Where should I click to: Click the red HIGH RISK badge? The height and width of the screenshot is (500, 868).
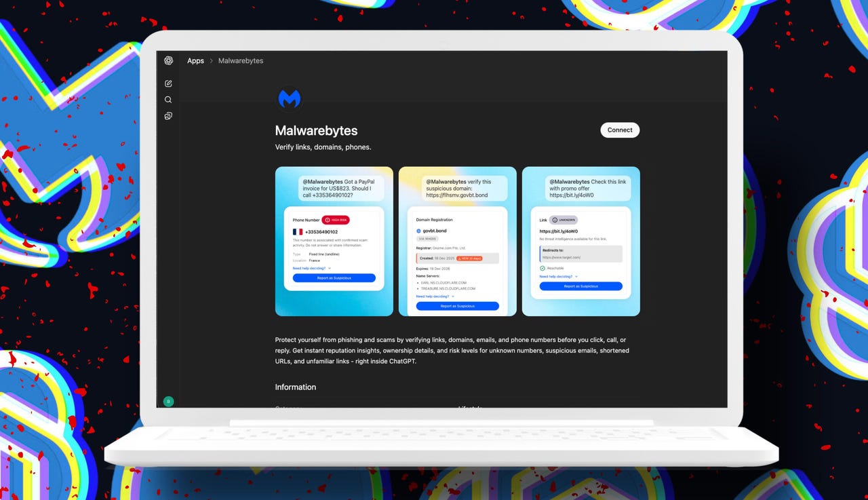336,220
